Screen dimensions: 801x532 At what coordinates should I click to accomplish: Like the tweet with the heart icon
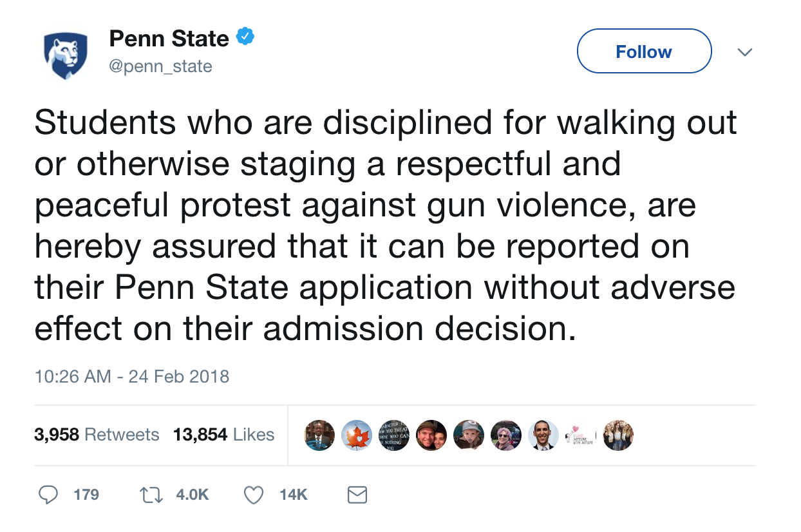[x=254, y=495]
